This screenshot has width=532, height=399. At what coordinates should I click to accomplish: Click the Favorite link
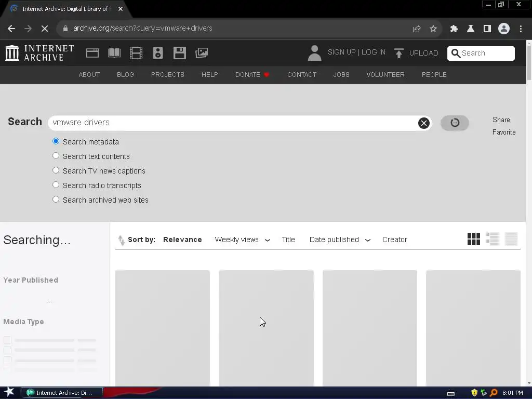[504, 132]
